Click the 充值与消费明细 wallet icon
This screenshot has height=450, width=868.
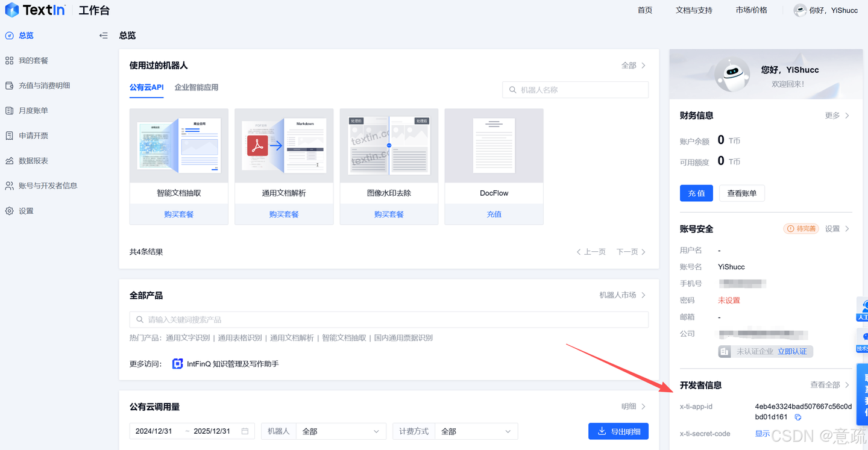click(x=9, y=86)
